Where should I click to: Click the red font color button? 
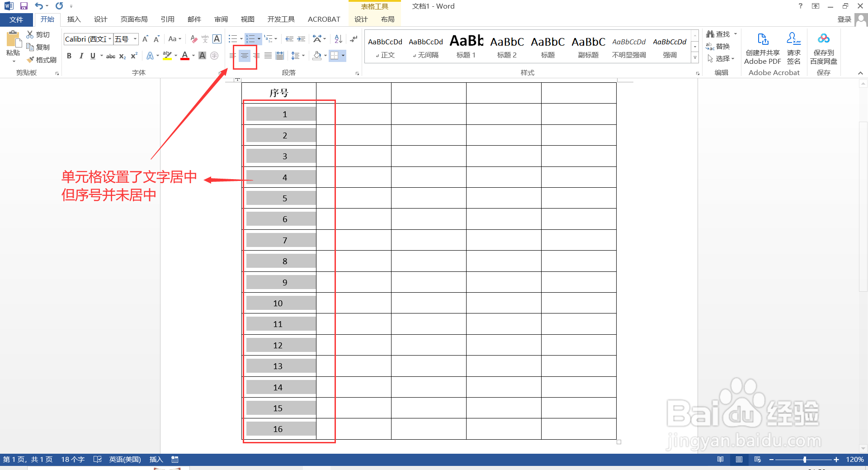[184, 56]
